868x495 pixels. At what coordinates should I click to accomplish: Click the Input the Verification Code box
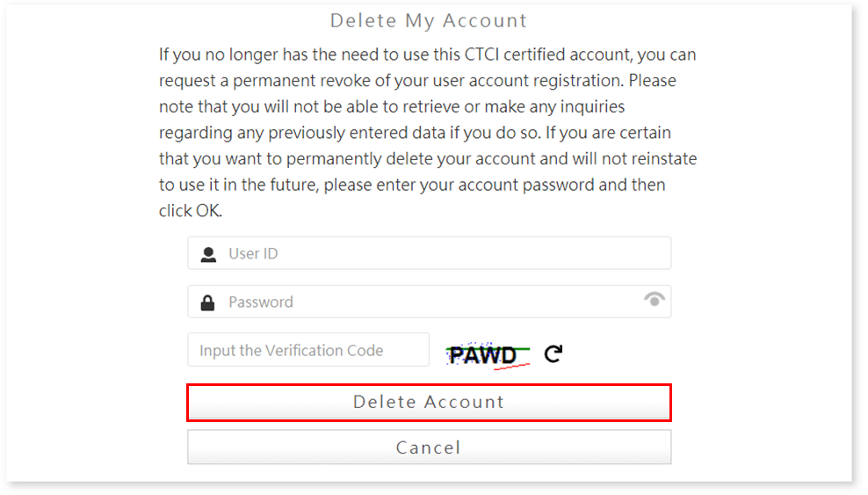pyautogui.click(x=308, y=350)
